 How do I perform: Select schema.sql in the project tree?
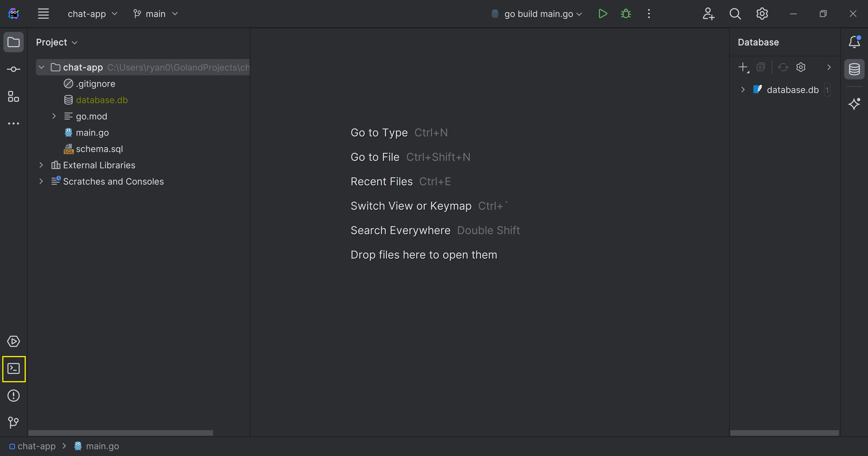(x=99, y=149)
